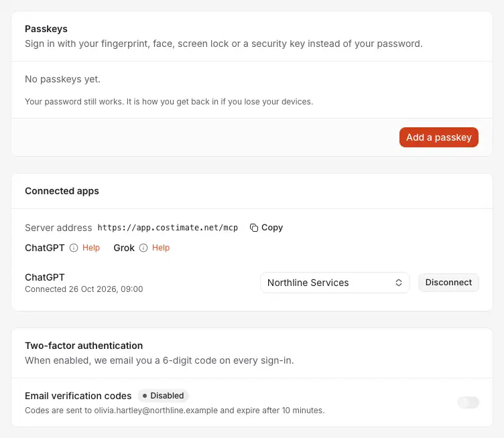The height and width of the screenshot is (438, 504).
Task: Open Help link next to Grok
Action: (x=161, y=248)
